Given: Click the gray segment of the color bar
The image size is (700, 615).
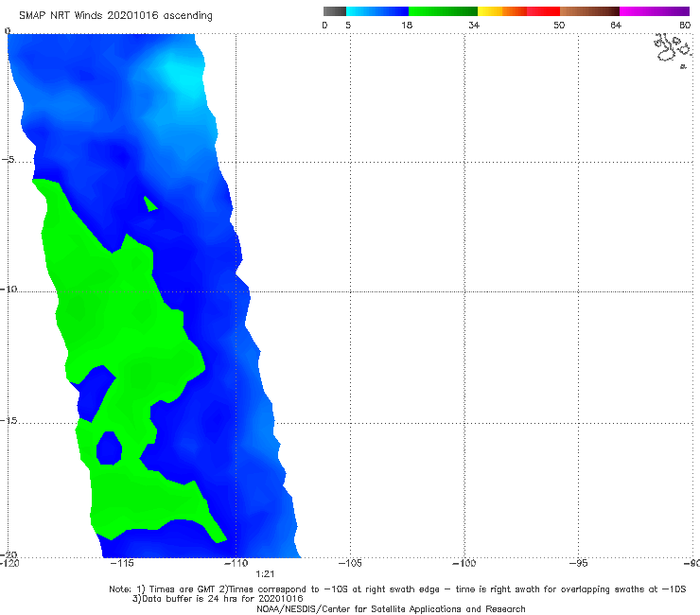Looking at the screenshot, I should (x=335, y=11).
